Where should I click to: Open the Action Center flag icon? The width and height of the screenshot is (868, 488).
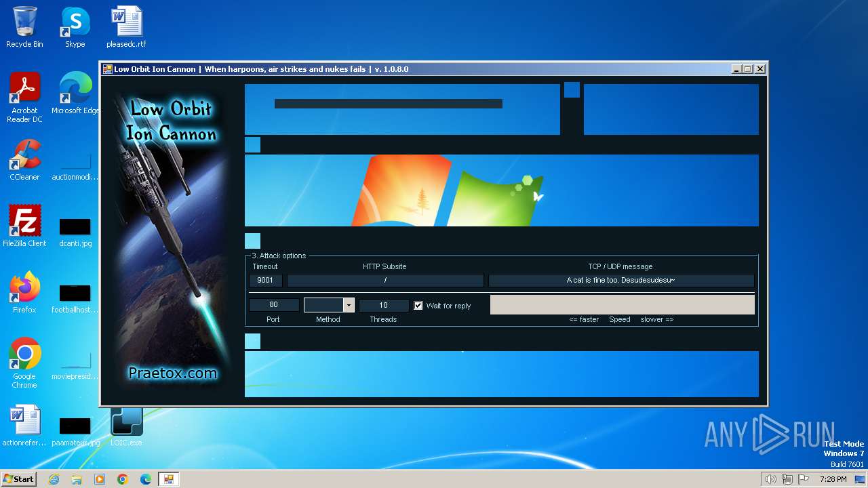[x=804, y=479]
